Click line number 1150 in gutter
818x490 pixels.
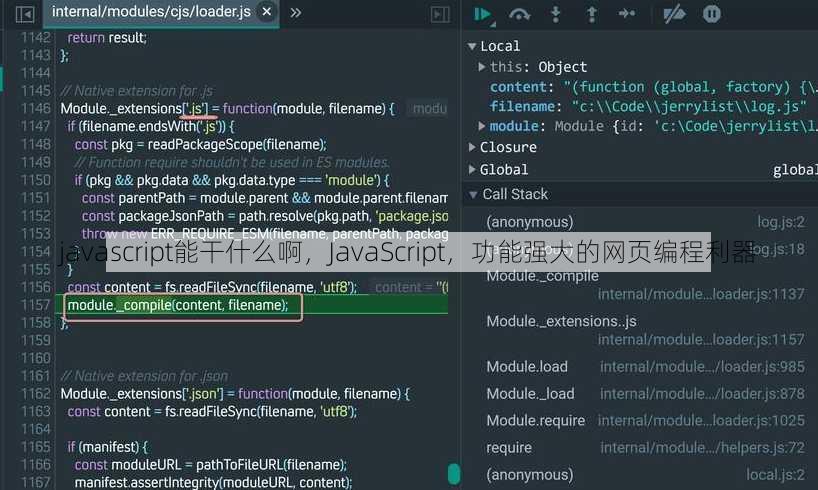point(35,180)
